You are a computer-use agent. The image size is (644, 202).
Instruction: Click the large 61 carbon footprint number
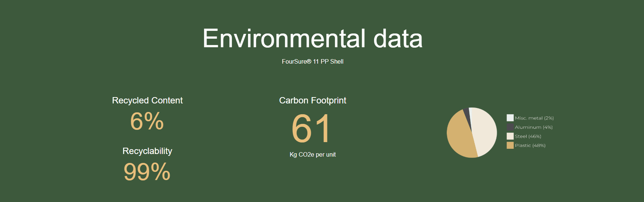pos(311,129)
